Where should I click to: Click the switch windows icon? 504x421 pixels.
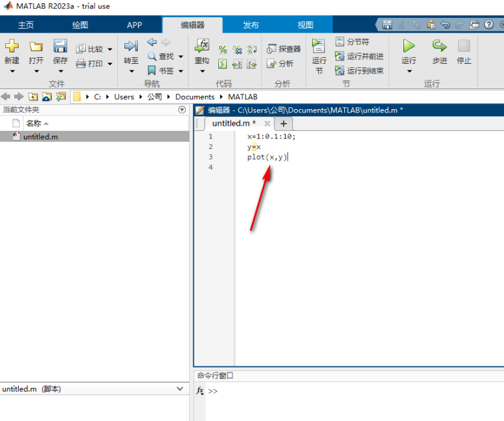click(x=475, y=25)
